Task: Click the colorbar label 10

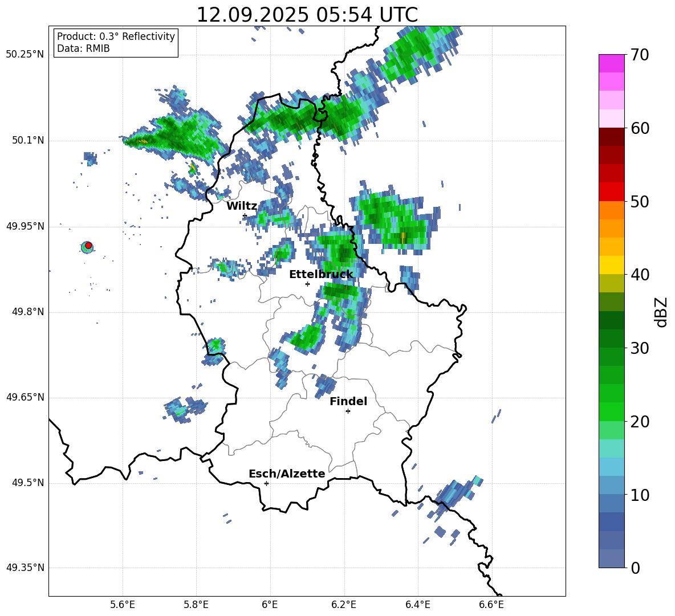Action: coord(640,495)
